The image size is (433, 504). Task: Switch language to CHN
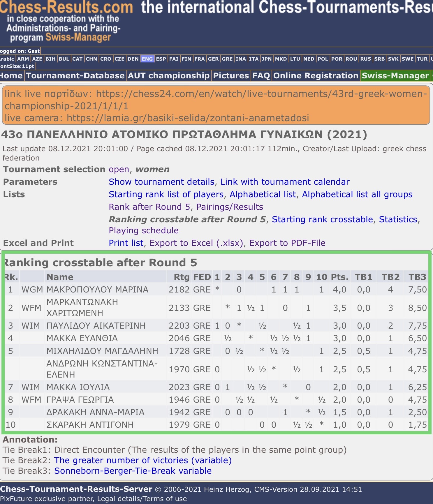[91, 59]
